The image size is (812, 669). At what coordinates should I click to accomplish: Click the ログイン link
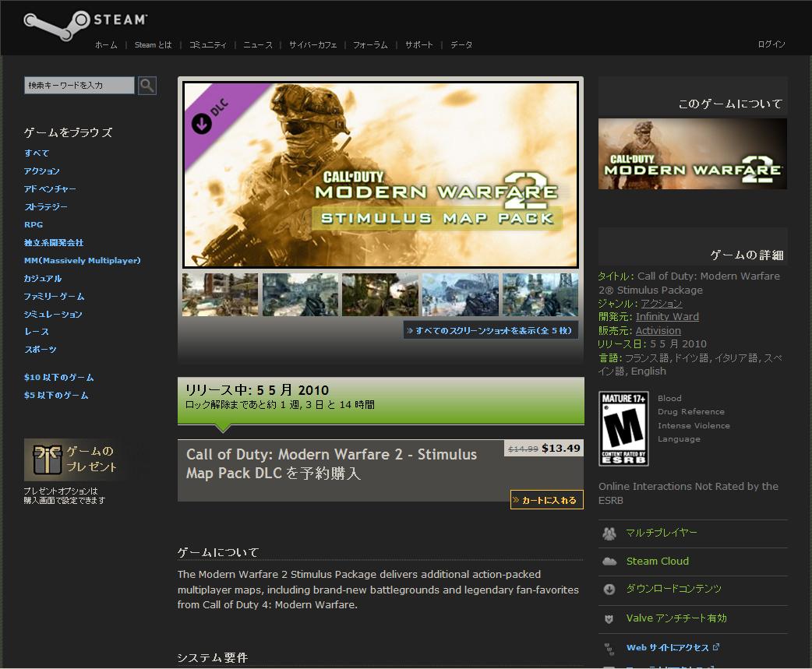[x=771, y=44]
